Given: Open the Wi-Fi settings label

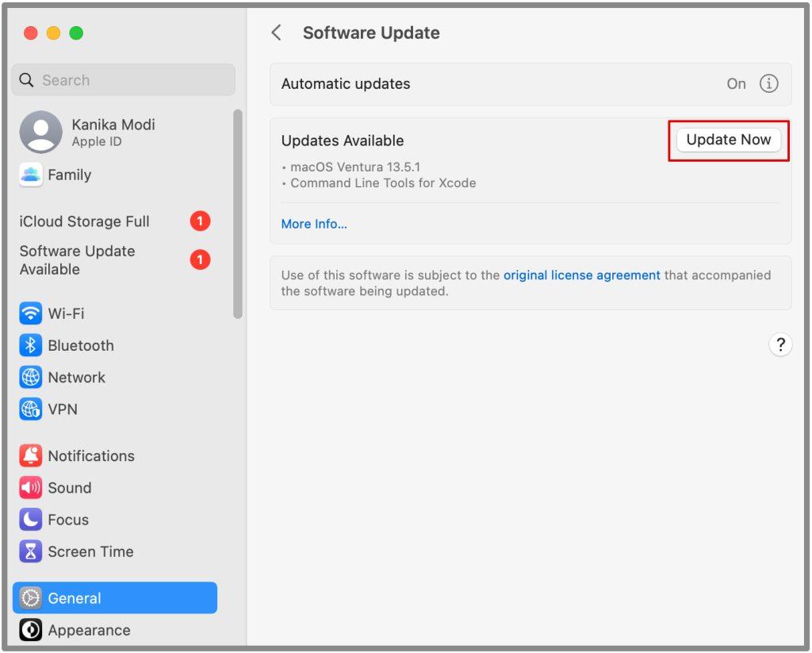Looking at the screenshot, I should (x=67, y=313).
